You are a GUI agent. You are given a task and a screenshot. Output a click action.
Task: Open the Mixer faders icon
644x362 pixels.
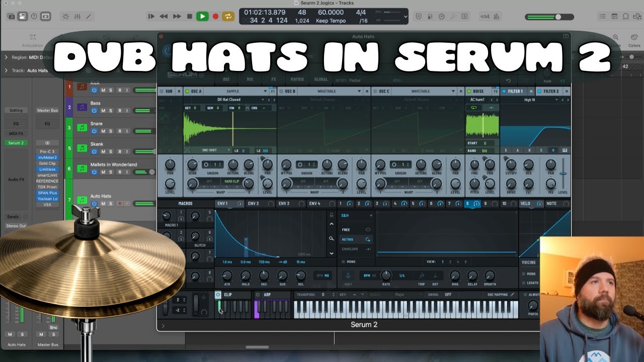point(77,16)
